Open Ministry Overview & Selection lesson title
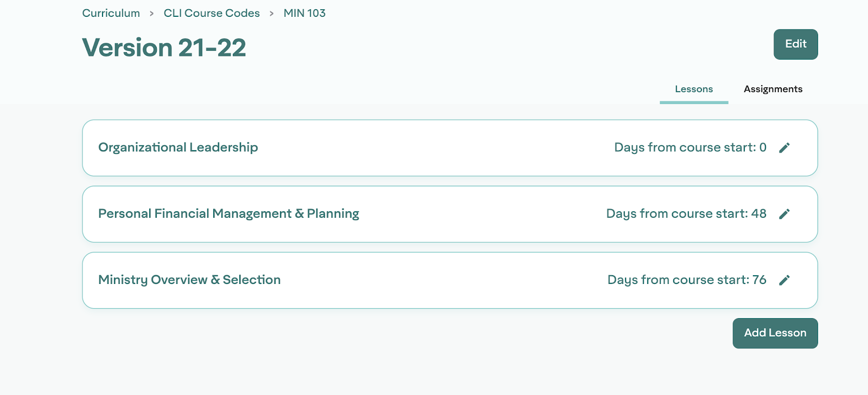Viewport: 868px width, 395px height. click(189, 280)
